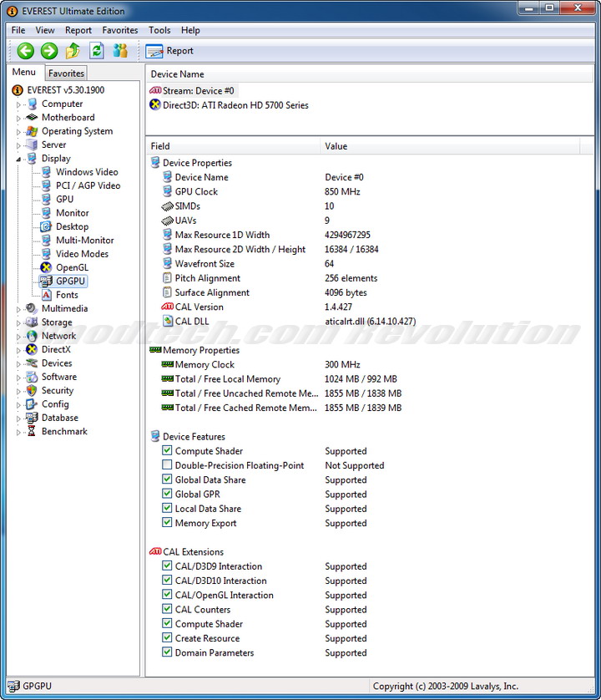Select the Multimedia icon in tree
The width and height of the screenshot is (601, 700).
pos(31,308)
